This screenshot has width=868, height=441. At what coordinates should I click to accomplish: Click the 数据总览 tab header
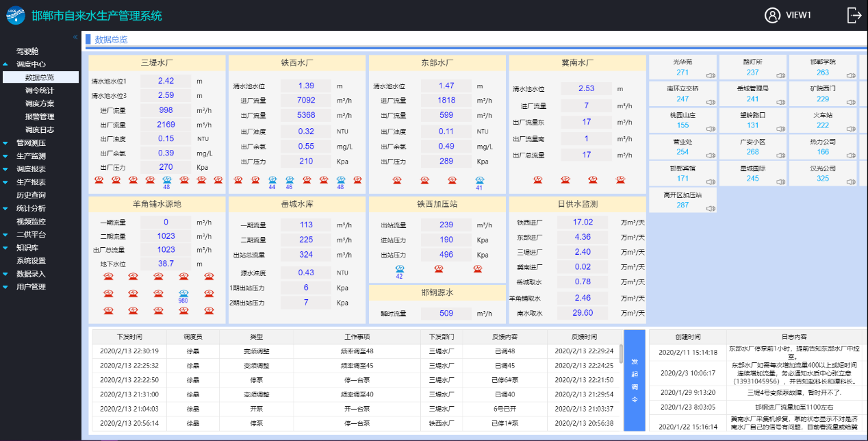click(x=111, y=40)
